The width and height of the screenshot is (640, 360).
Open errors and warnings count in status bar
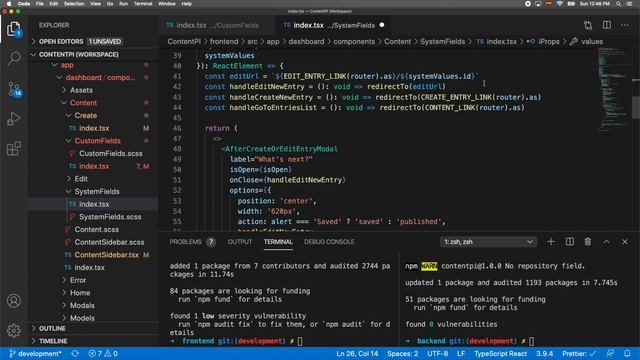pos(103,353)
